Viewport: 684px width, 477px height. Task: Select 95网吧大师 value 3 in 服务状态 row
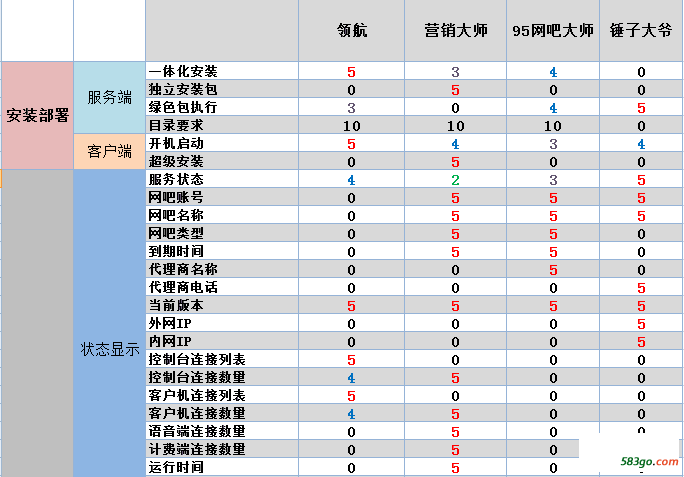(553, 180)
